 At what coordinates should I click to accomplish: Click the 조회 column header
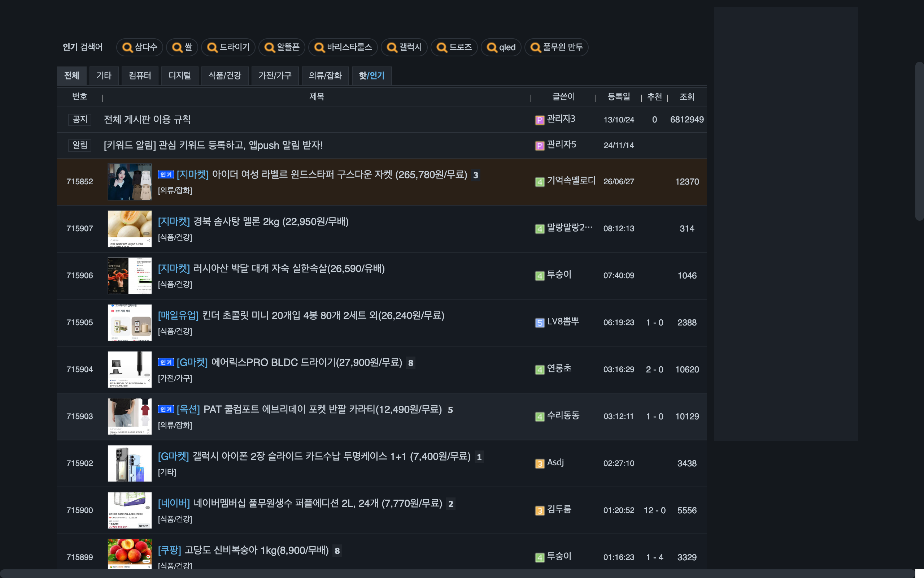point(687,97)
